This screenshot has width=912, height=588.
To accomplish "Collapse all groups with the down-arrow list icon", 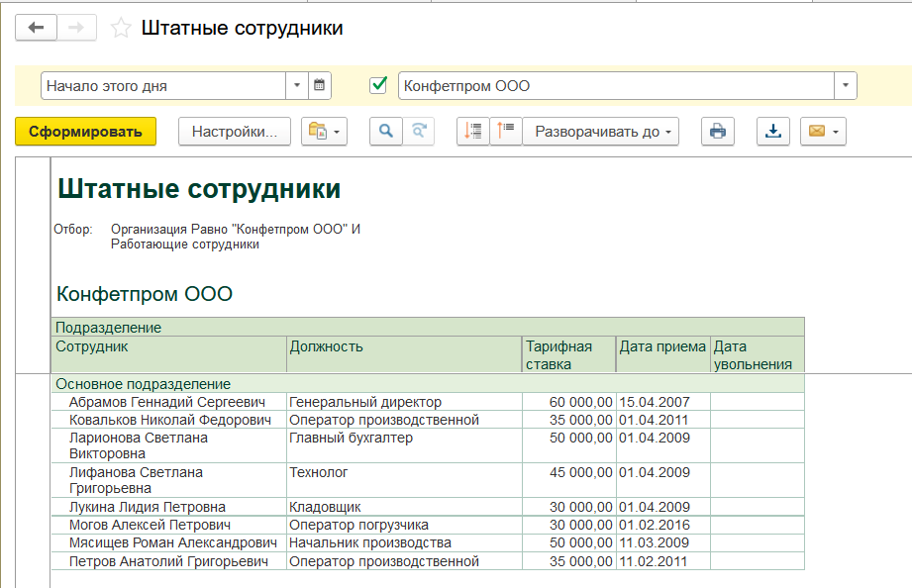I will tap(473, 132).
